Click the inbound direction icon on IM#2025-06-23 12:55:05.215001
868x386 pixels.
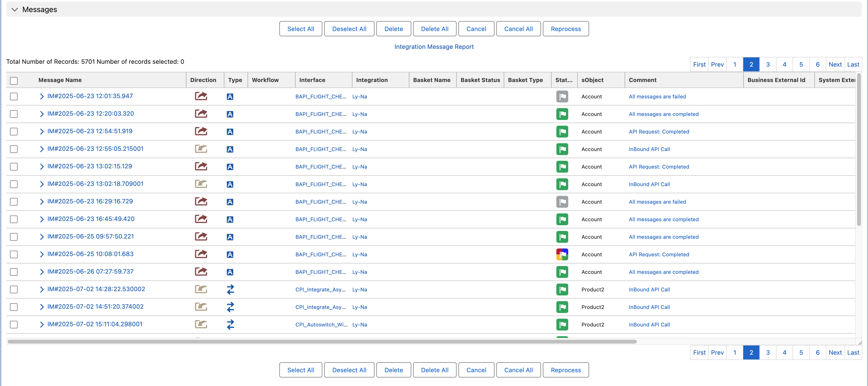201,148
